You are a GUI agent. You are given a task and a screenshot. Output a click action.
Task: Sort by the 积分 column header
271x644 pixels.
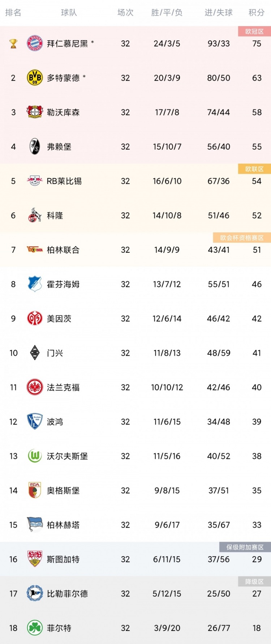point(257,13)
